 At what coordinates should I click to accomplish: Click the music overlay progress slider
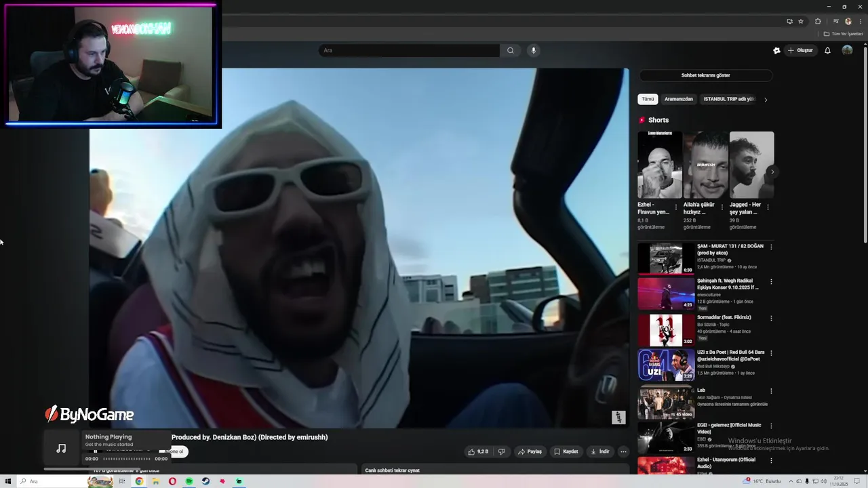pyautogui.click(x=126, y=459)
